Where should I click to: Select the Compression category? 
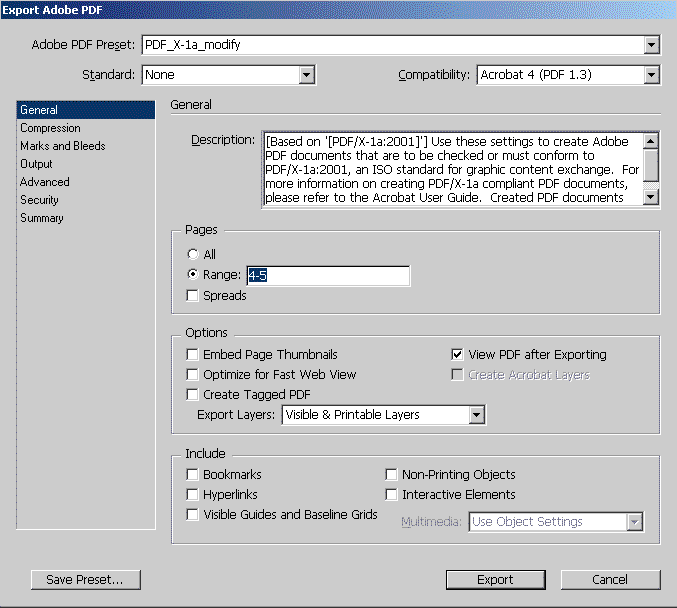[85, 128]
